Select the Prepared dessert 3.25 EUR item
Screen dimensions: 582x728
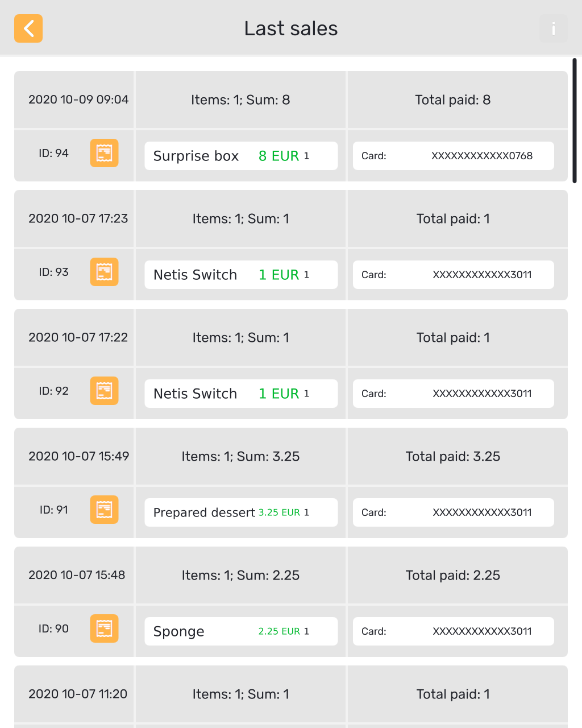pyautogui.click(x=241, y=512)
